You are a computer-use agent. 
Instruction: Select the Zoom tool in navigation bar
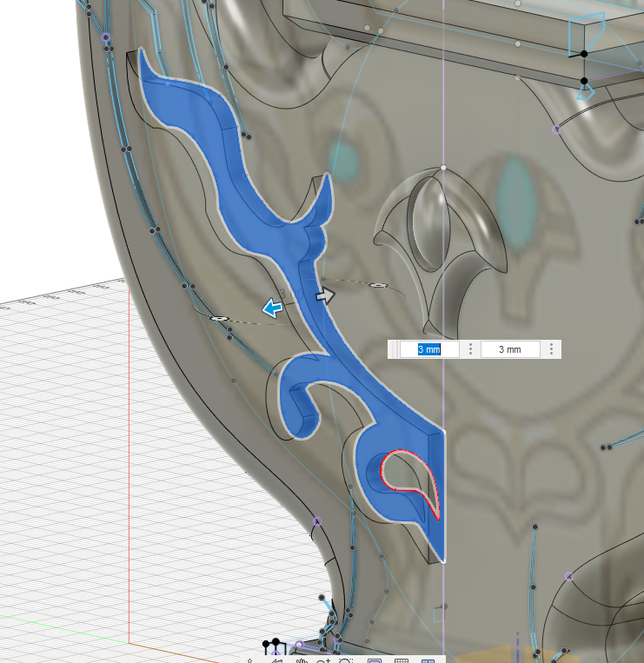coord(324,660)
